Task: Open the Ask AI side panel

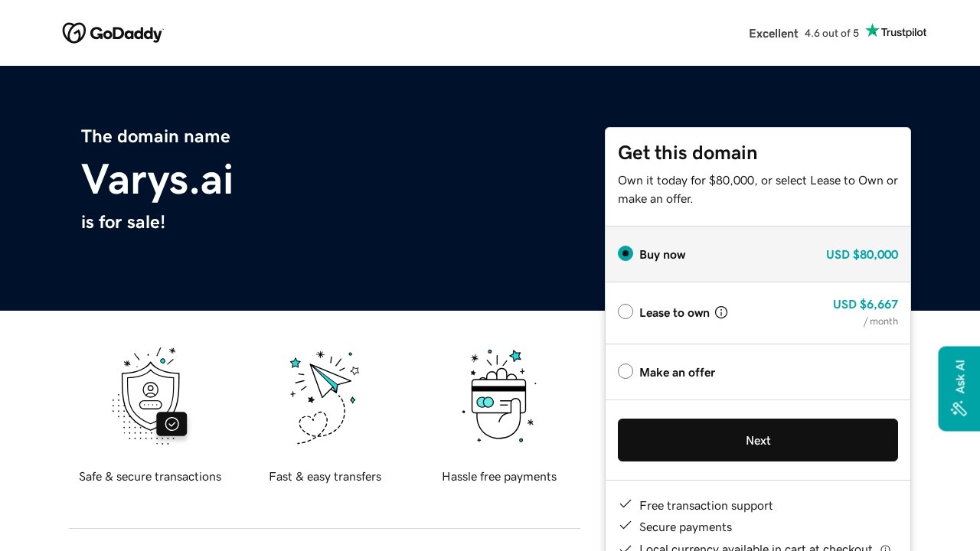Action: [x=959, y=389]
